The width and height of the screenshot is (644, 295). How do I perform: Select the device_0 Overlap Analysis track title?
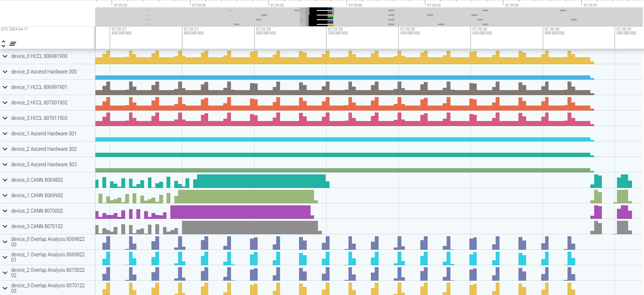(x=48, y=242)
